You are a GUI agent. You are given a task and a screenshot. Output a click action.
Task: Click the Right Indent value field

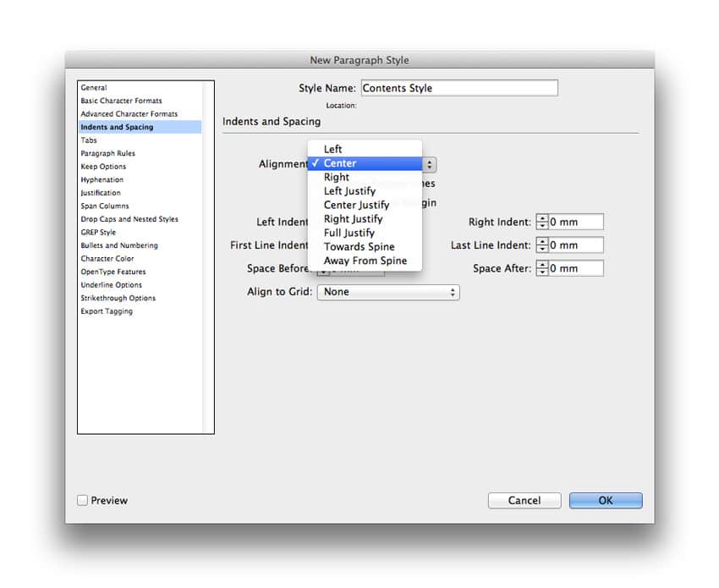pos(576,222)
